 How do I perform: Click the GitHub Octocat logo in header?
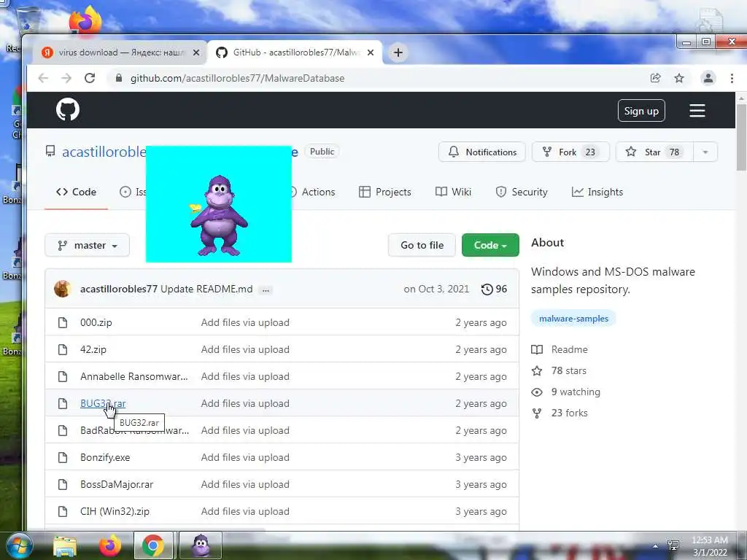(68, 110)
